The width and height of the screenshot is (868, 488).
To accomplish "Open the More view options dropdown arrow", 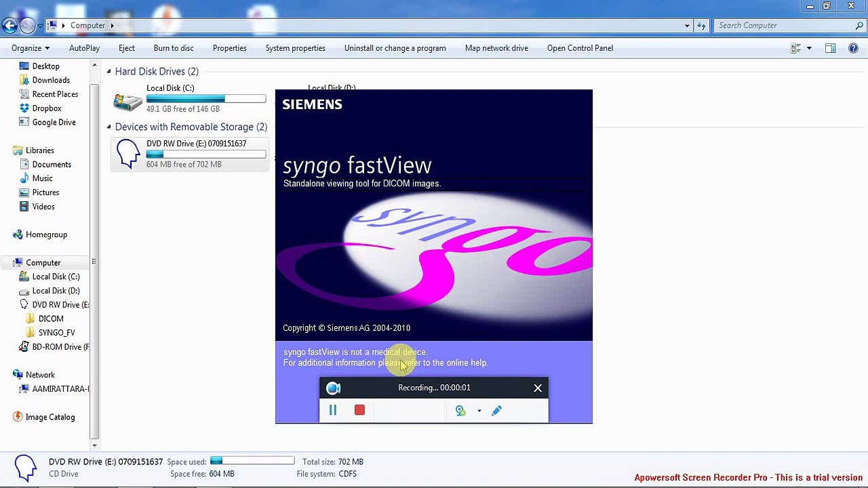I will click(x=809, y=48).
